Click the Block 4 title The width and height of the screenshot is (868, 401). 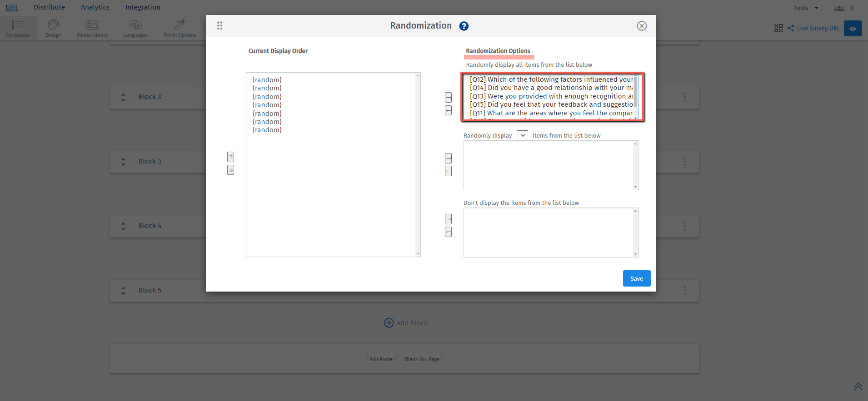pos(150,226)
